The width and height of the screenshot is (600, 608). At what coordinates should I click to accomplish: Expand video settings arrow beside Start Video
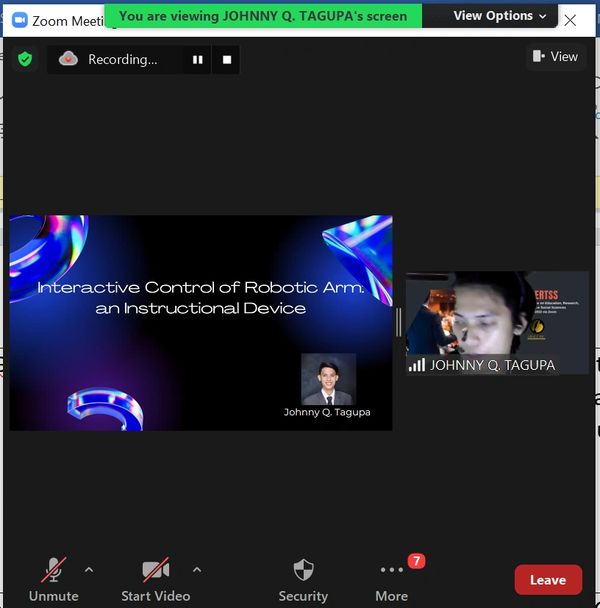coord(197,570)
